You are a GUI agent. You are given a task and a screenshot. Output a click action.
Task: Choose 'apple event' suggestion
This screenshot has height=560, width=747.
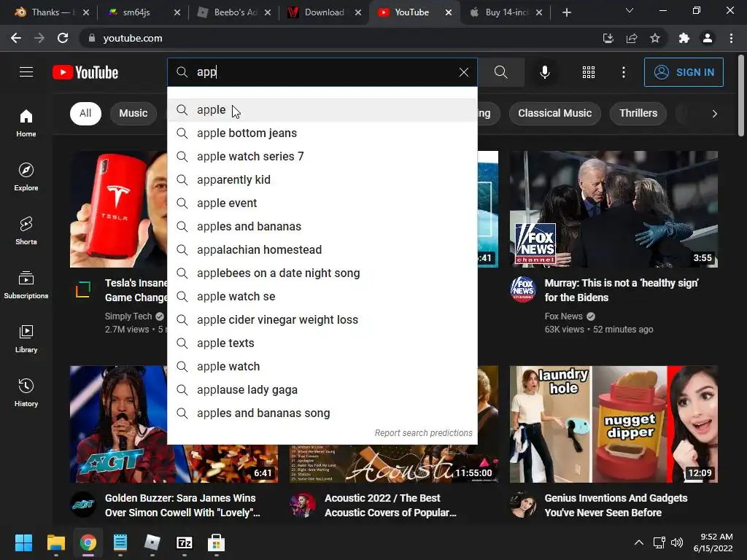pos(322,203)
